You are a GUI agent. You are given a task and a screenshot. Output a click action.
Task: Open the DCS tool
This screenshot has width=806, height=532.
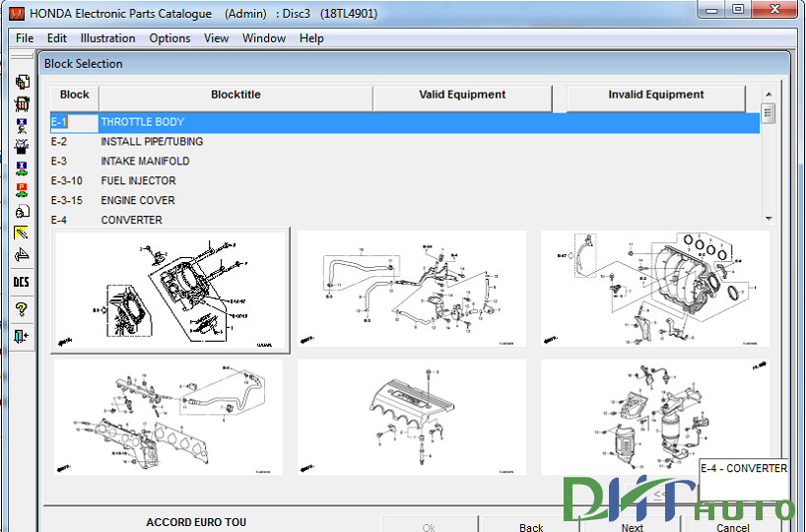click(x=22, y=282)
